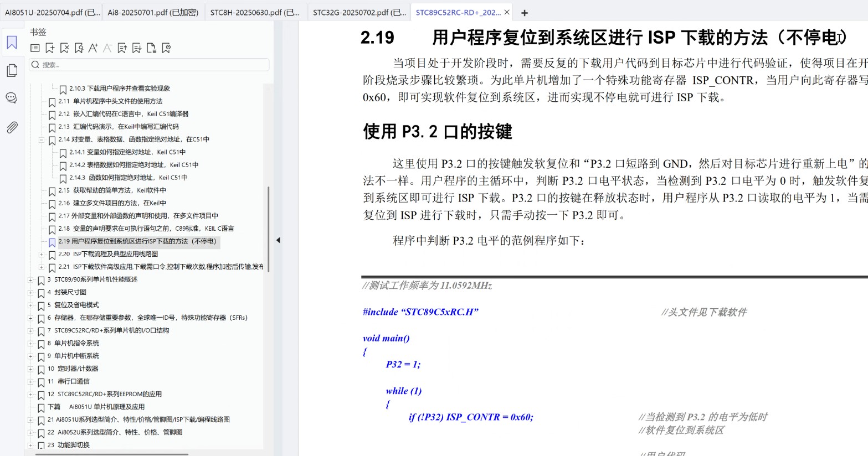Click the bookmark list options icon
The width and height of the screenshot is (868, 456).
click(35, 48)
